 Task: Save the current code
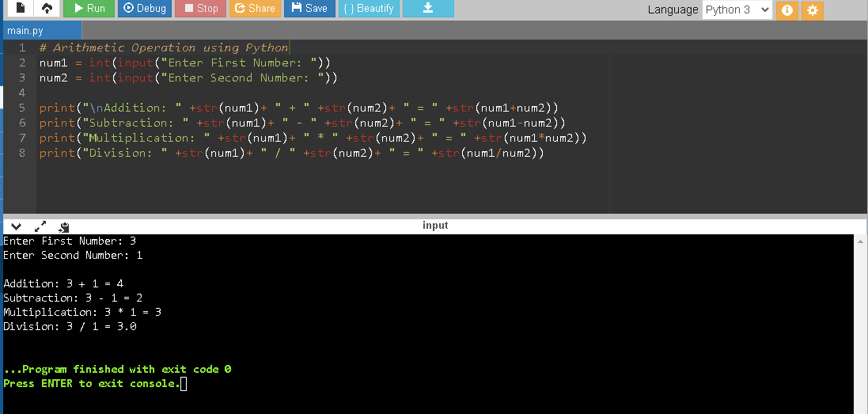pos(309,8)
